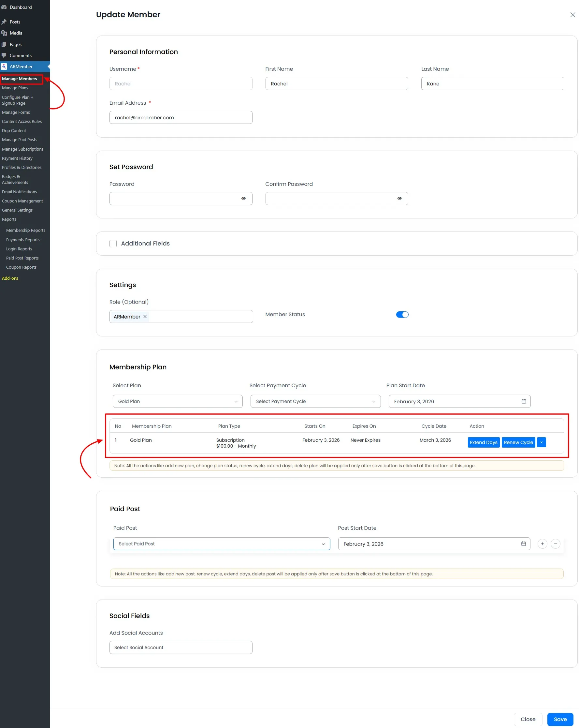Select the ARMember plugin icon
This screenshot has width=579, height=728.
[4, 67]
